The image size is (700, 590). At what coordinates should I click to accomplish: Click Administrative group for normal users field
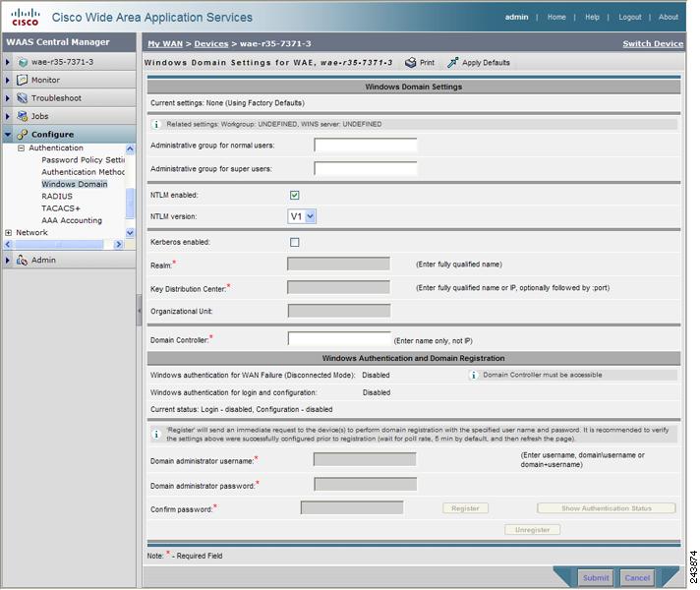coord(365,145)
